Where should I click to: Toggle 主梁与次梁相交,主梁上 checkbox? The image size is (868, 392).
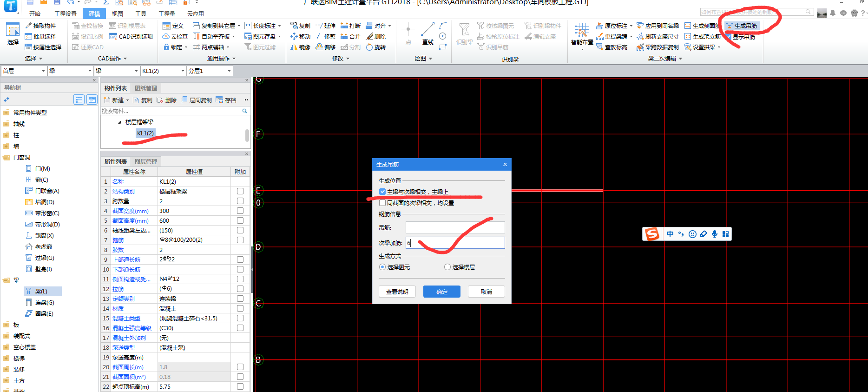382,192
